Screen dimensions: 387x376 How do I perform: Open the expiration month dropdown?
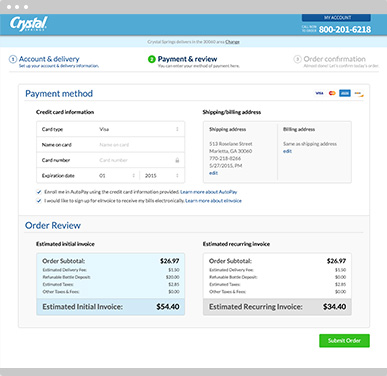coord(117,176)
